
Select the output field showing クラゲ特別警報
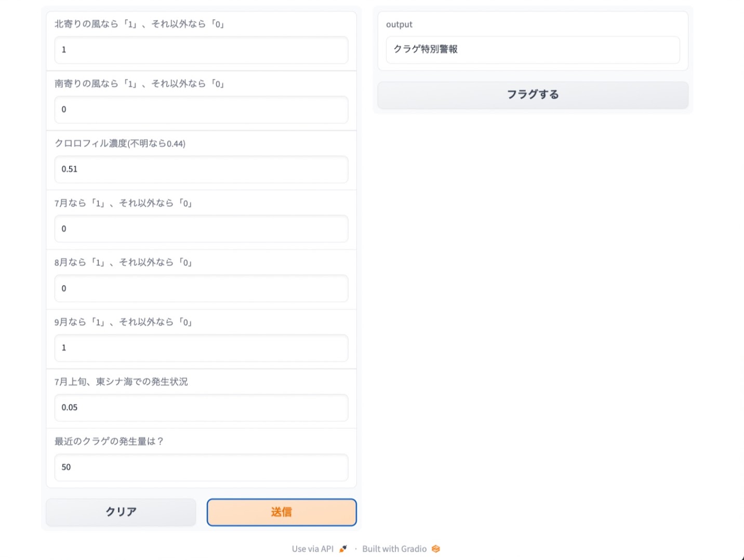point(532,50)
